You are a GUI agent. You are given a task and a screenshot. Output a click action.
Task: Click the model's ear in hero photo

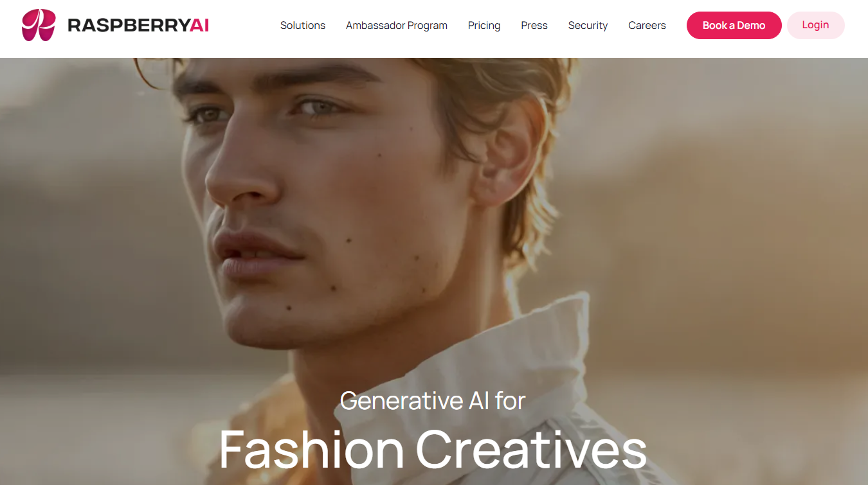(508, 154)
